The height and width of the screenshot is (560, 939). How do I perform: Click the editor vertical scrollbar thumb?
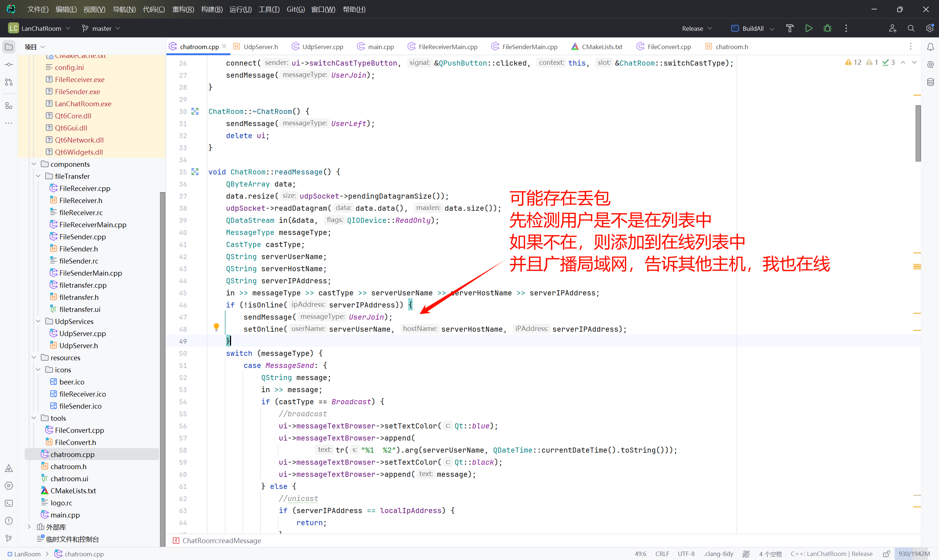(x=918, y=133)
